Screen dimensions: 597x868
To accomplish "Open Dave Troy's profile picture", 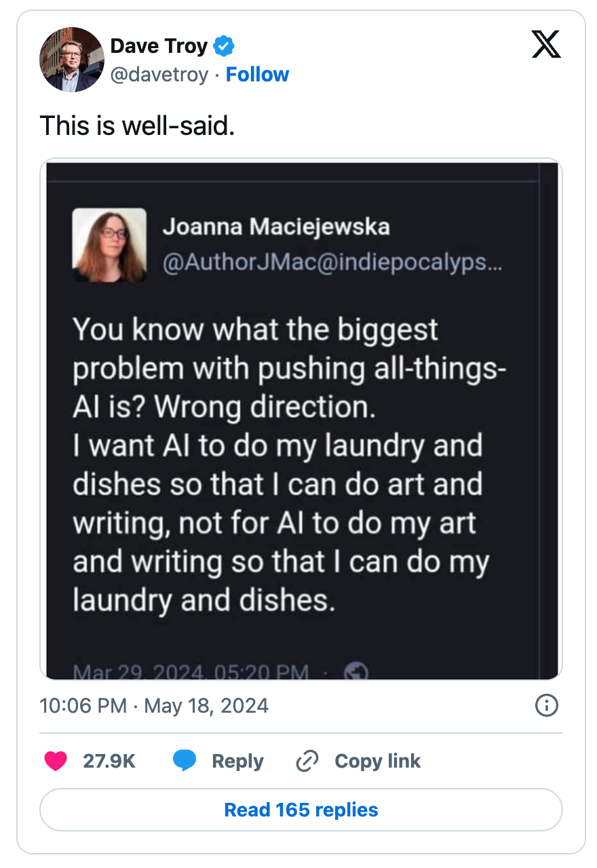I will click(x=71, y=60).
